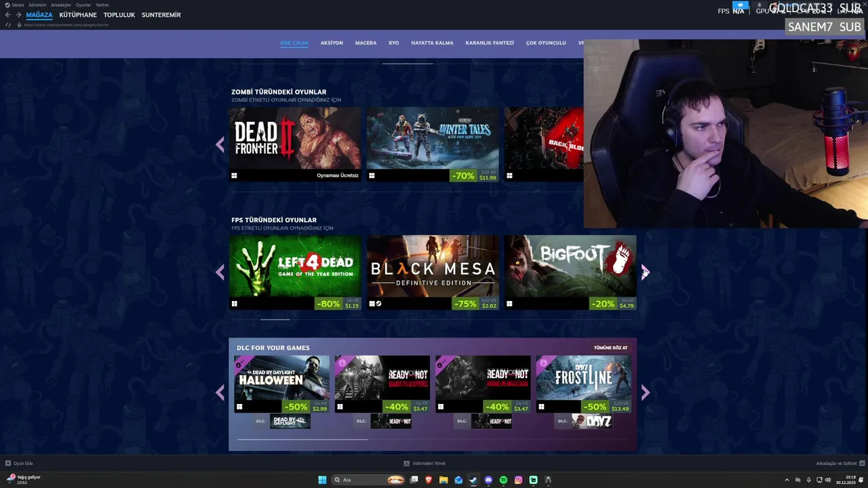Click TÜMÜNE GÖZ AT button
868x488 pixels.
pyautogui.click(x=610, y=348)
